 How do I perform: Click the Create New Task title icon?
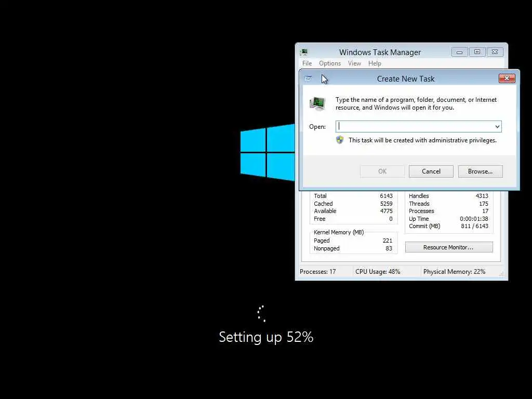(x=308, y=78)
